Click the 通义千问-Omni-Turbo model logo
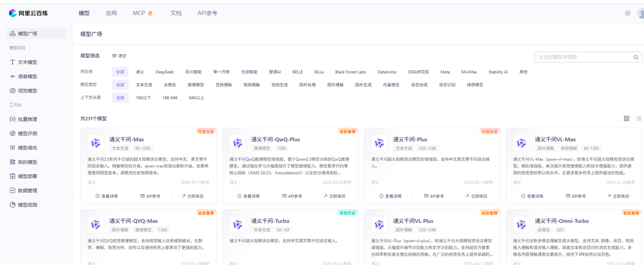The image size is (644, 265). pyautogui.click(x=521, y=224)
